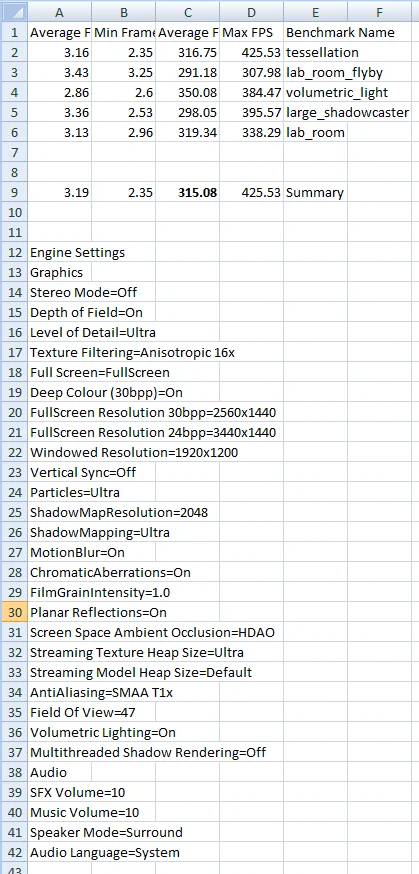Click the 'Particles=Ultra' cell

pos(75,493)
